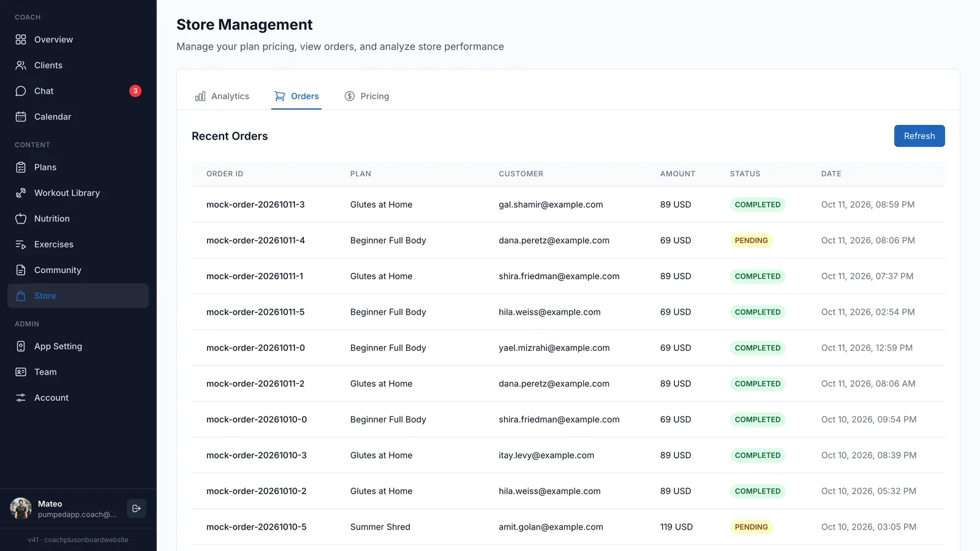Click the Status column header

tap(745, 174)
